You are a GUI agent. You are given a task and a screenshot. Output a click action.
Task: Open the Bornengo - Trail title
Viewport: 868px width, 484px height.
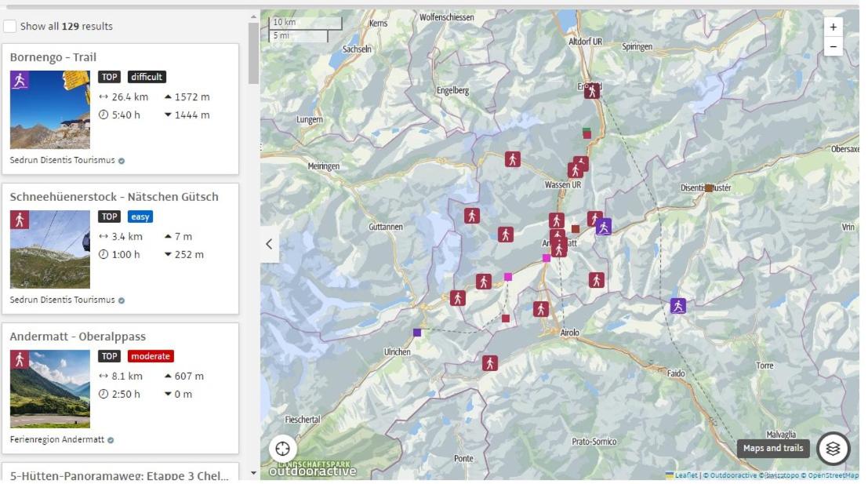pos(53,57)
